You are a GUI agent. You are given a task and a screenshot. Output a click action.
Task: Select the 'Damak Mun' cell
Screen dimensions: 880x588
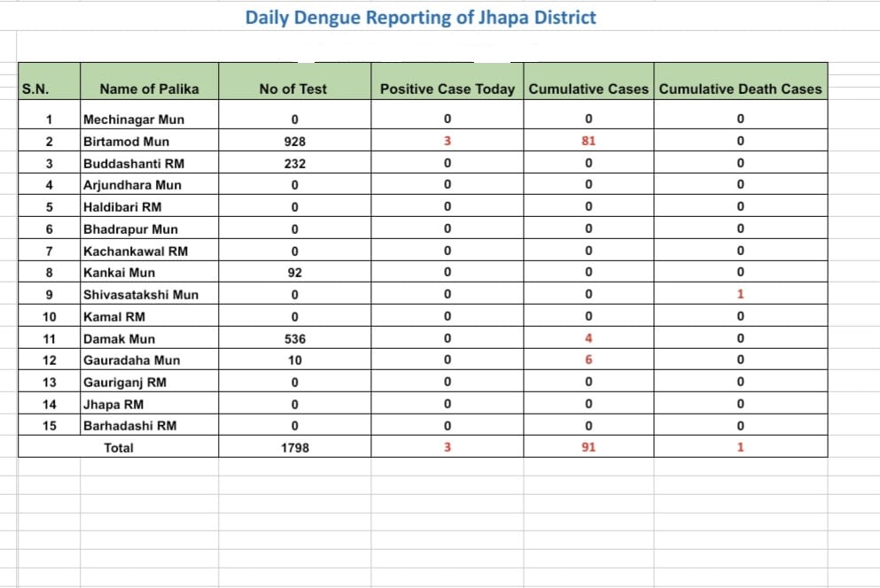point(149,338)
